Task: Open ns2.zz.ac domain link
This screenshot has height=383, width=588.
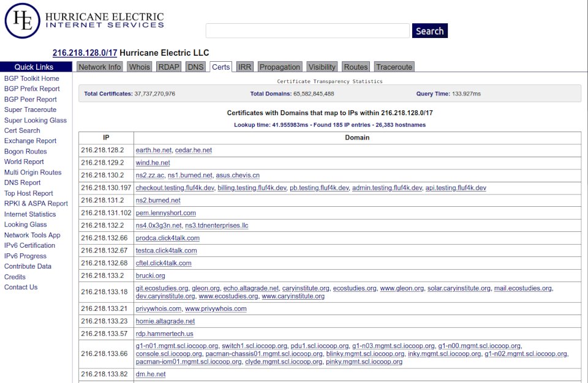Action: 150,175
